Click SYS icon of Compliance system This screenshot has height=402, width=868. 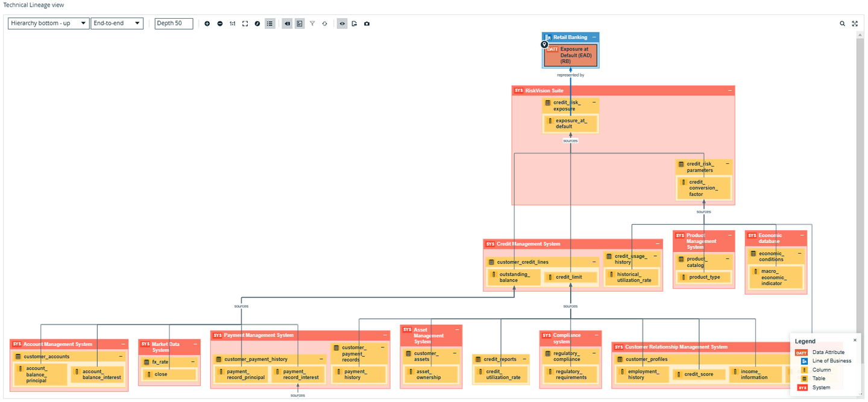[x=547, y=335]
